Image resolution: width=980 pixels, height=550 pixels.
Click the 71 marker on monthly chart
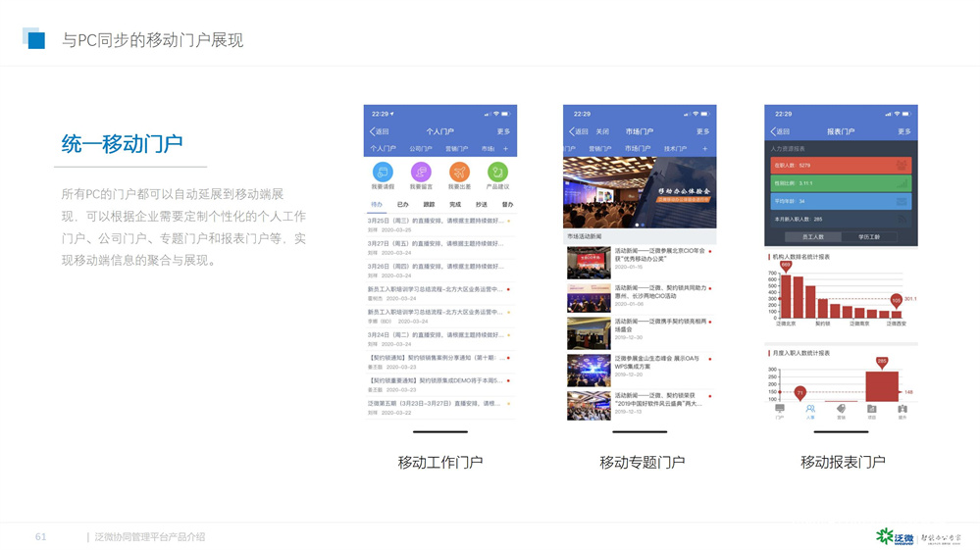point(799,393)
